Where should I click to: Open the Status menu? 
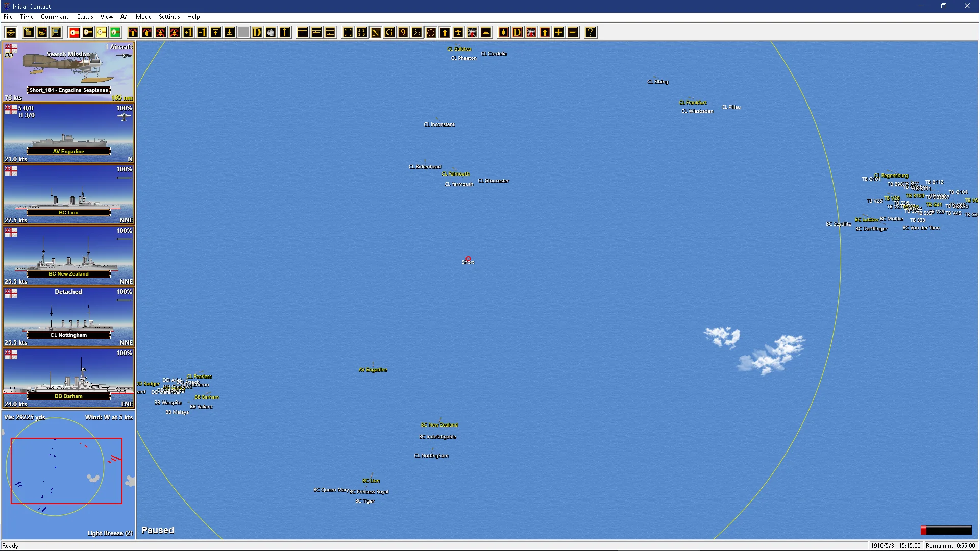click(x=85, y=17)
